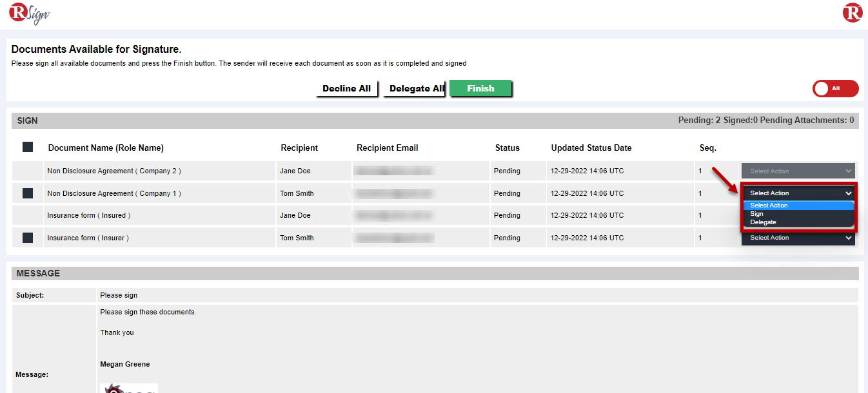Check the Insurance form Insurer checkbox

click(28, 238)
